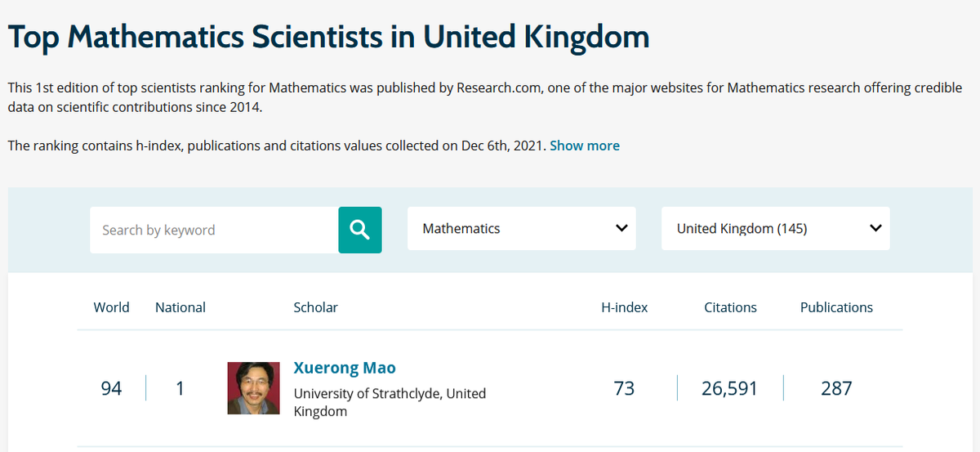Click the citations count 26,591
The image size is (980, 452).
[730, 388]
